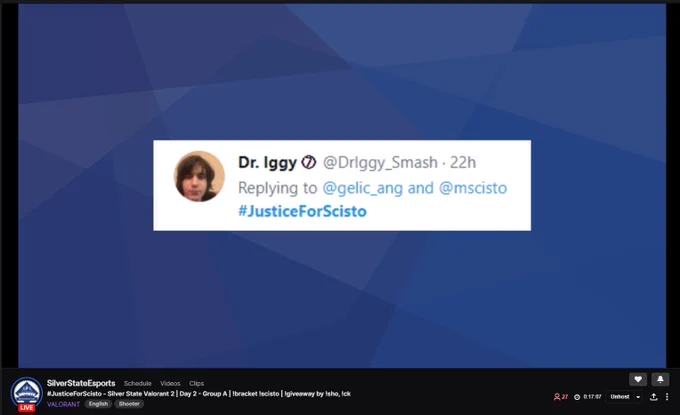Select the Shooter tag

pos(129,404)
